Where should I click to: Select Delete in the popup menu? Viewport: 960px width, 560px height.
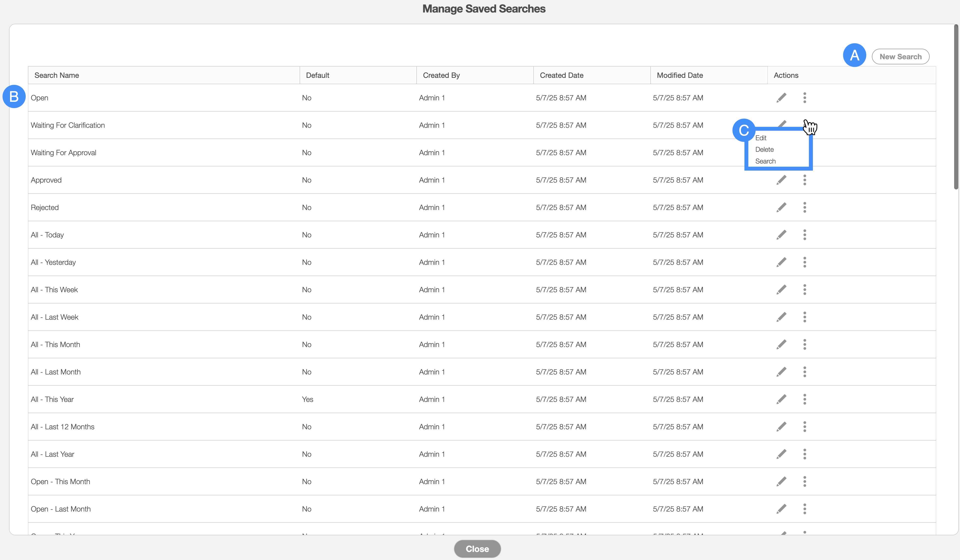(764, 150)
